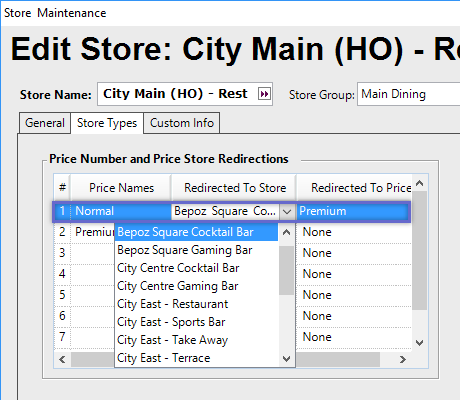
Task: Click the None cell in row 2
Action: tap(354, 232)
